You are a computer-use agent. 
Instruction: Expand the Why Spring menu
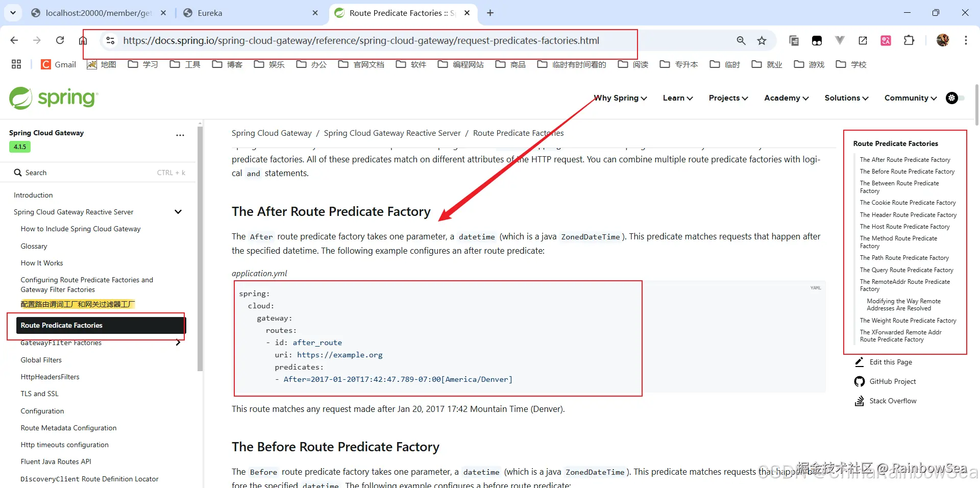(621, 98)
